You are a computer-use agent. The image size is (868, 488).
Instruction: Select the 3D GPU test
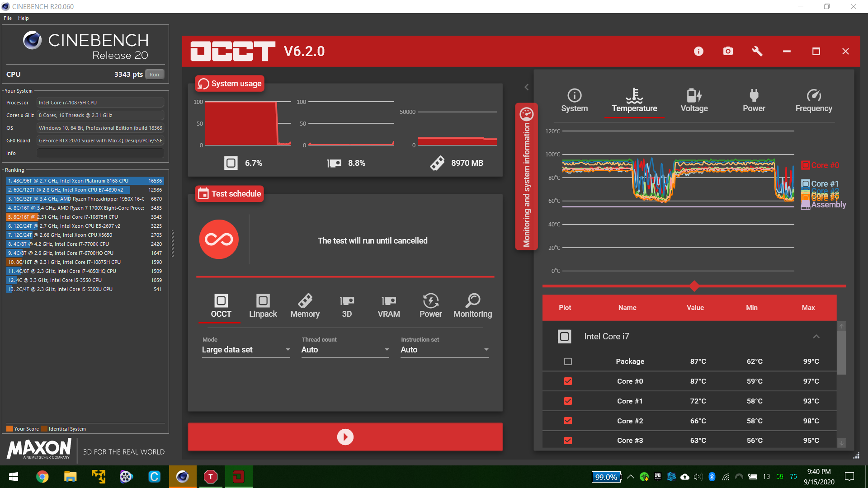click(347, 306)
